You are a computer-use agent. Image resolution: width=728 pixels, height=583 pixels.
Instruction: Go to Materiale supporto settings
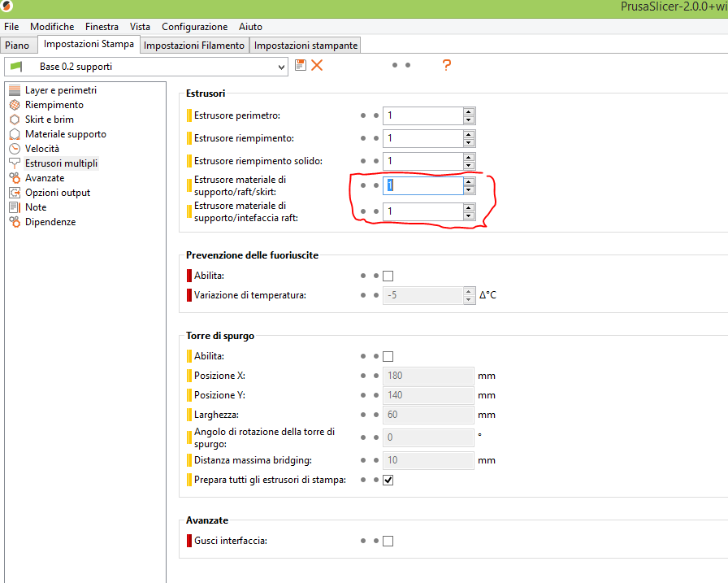pyautogui.click(x=65, y=134)
